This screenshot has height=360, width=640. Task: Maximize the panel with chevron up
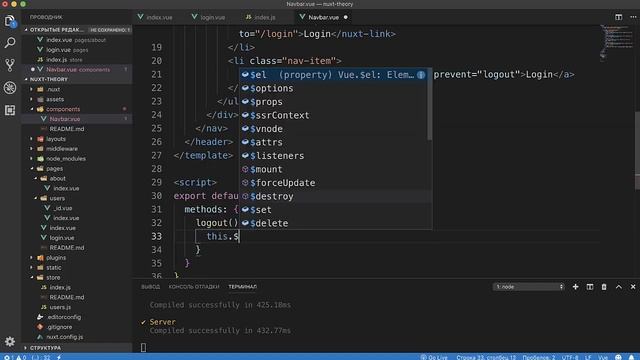tap(618, 287)
